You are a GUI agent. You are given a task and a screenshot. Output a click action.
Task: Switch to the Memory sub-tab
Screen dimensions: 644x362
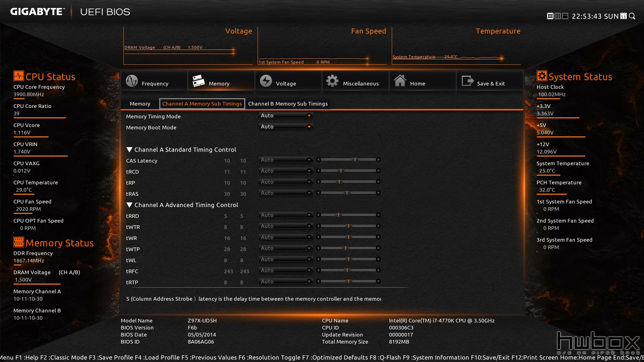(x=140, y=104)
